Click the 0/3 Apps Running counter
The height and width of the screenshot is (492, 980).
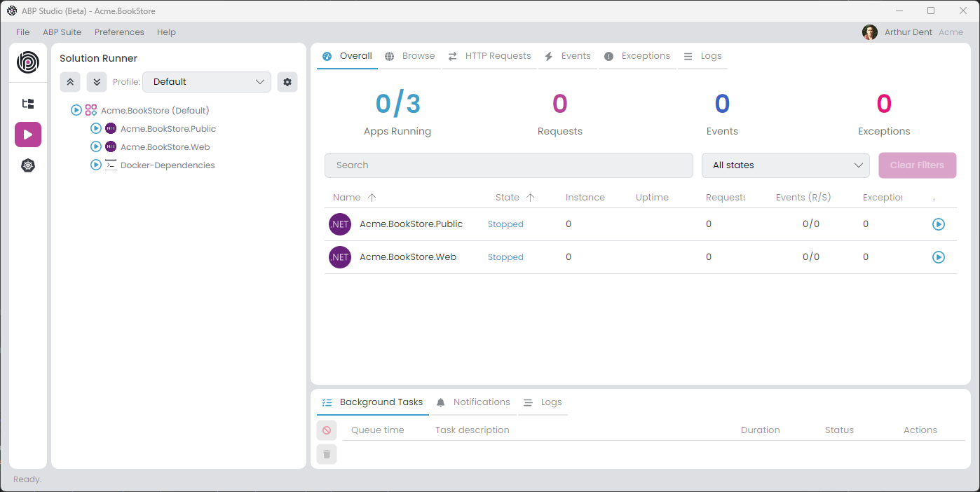[x=397, y=104]
